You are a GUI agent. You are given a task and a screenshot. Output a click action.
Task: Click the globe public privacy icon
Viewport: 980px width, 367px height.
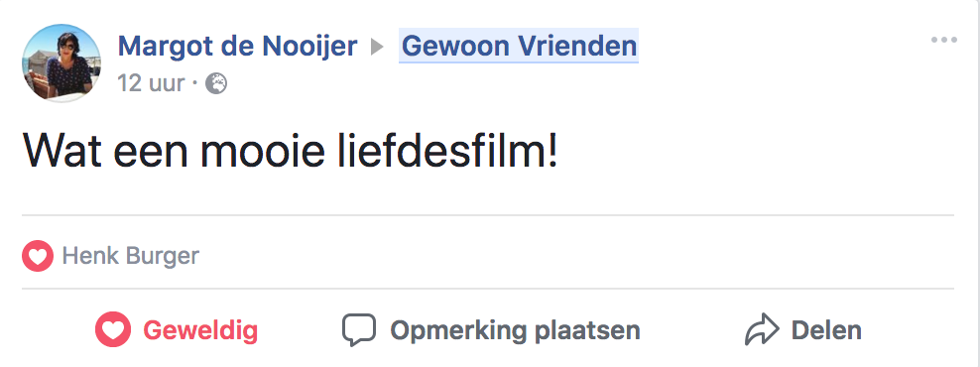tap(216, 83)
